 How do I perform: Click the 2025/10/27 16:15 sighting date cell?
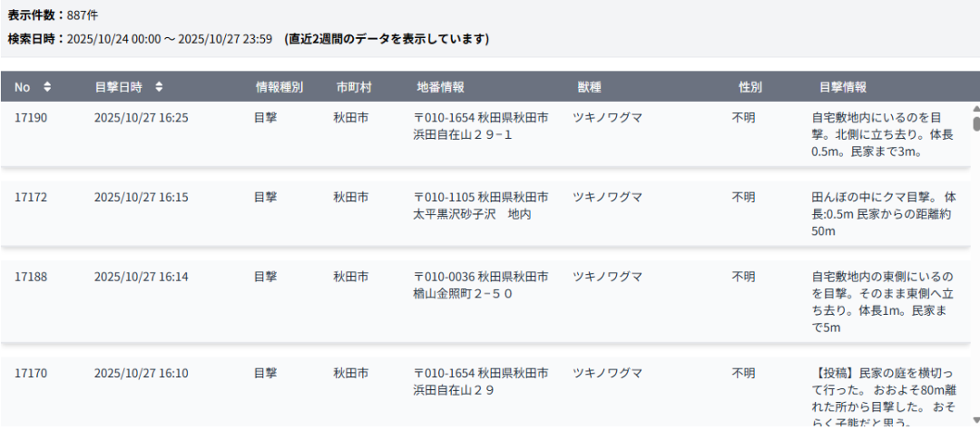(141, 197)
